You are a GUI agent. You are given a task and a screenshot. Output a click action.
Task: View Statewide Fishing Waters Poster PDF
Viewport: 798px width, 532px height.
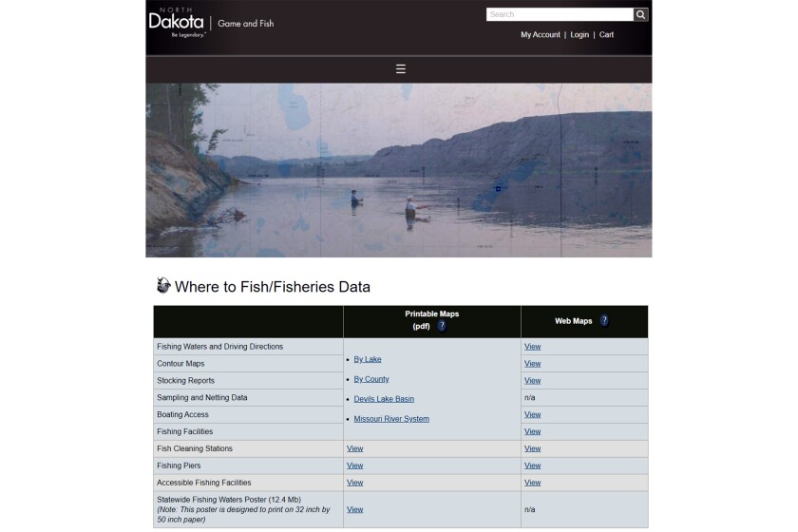click(x=355, y=509)
